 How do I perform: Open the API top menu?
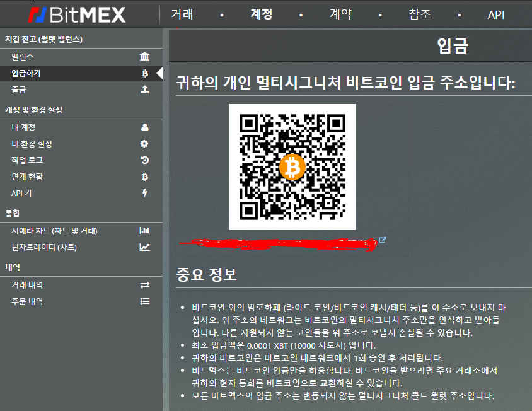pos(496,15)
